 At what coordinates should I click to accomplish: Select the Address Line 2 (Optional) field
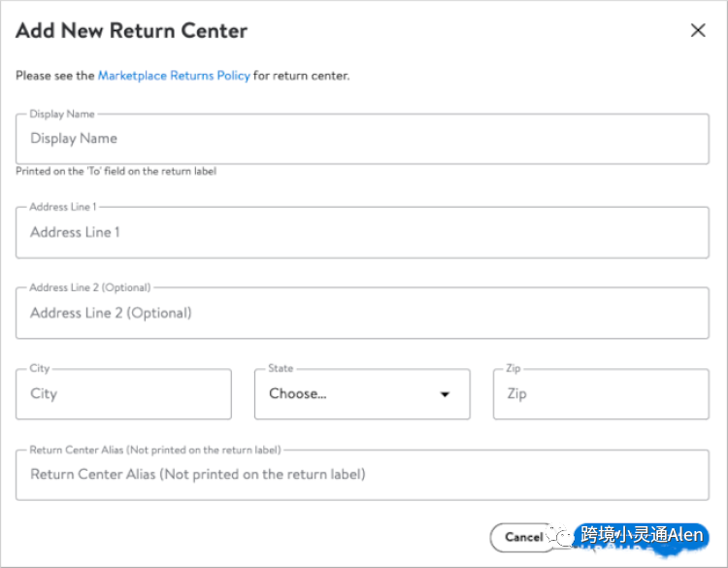point(361,313)
